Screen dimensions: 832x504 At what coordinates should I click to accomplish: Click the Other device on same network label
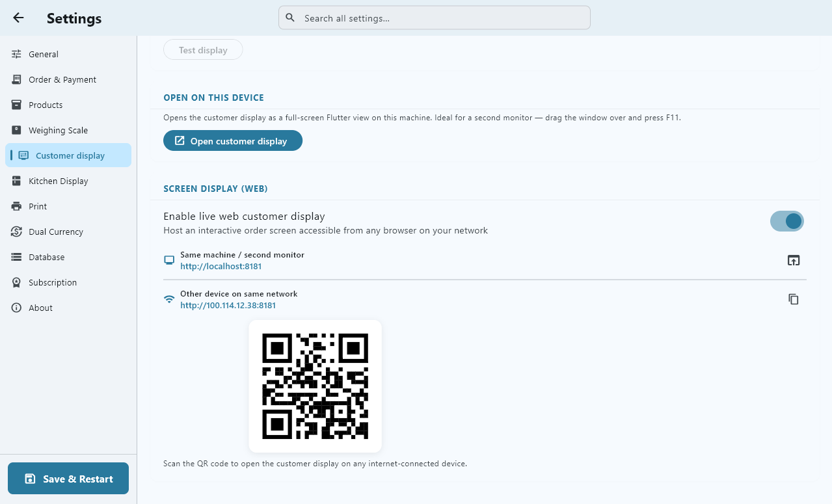click(239, 294)
